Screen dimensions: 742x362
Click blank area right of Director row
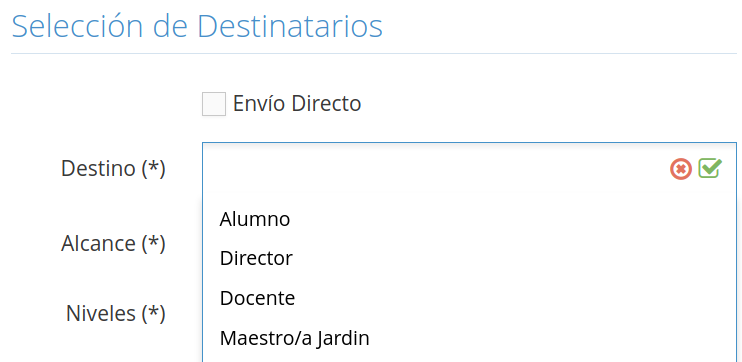[x=513, y=258]
